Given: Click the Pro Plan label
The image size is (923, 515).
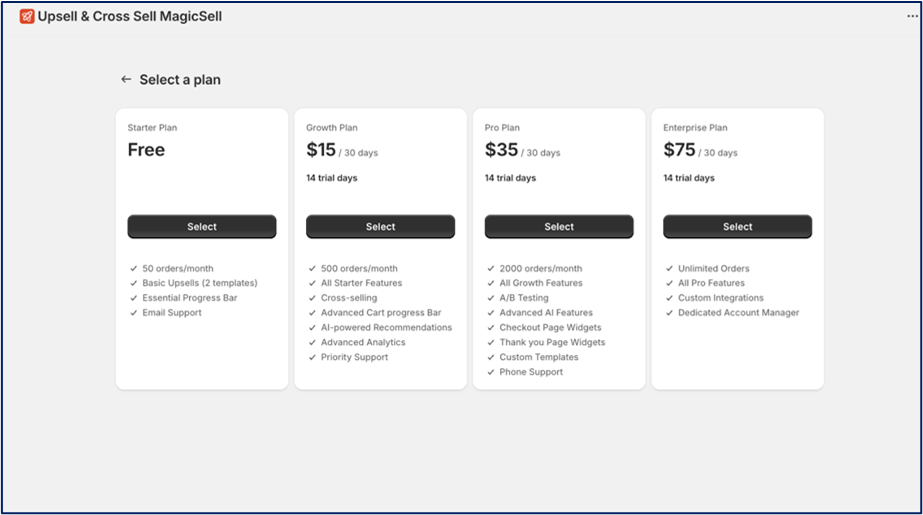Looking at the screenshot, I should pos(502,128).
